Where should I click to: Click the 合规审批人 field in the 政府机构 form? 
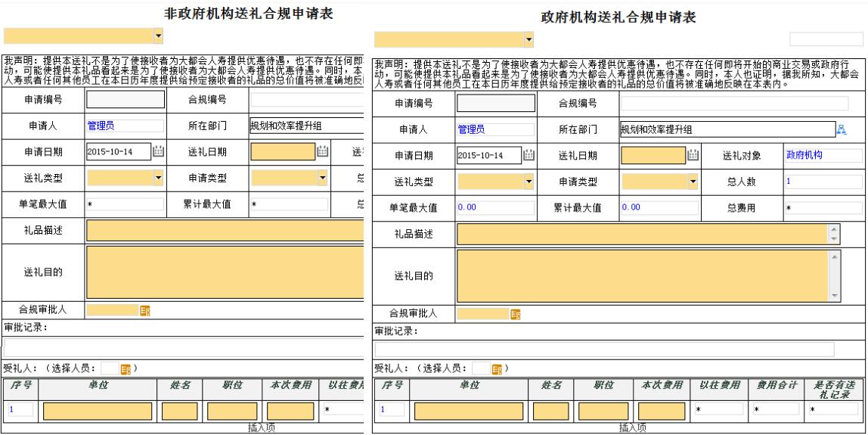click(482, 314)
